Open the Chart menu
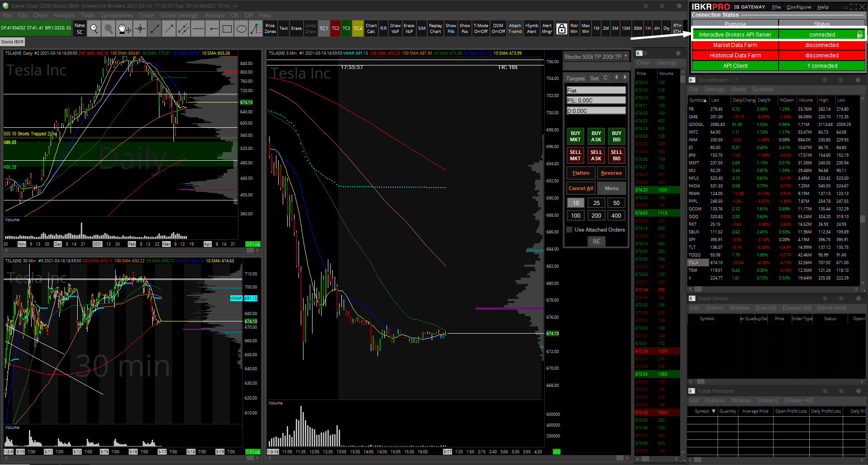This screenshot has width=868, height=465. 40,15
